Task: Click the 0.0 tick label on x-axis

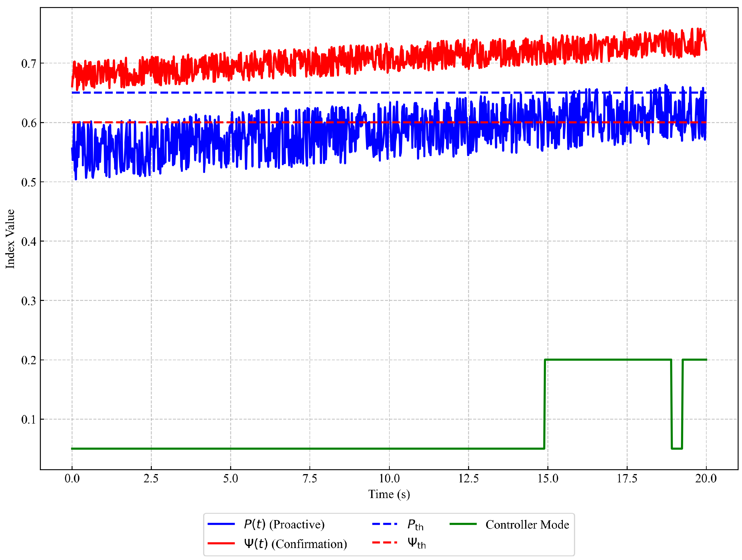Action: point(72,478)
